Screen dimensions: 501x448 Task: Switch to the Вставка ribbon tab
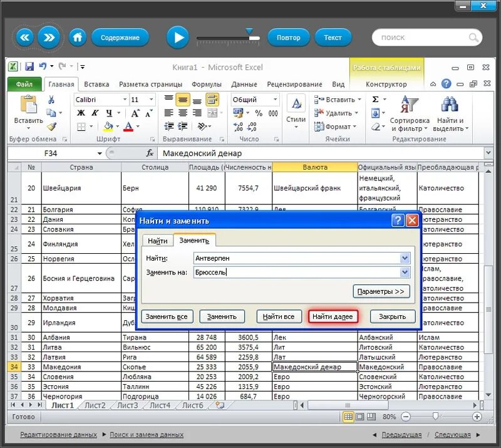click(x=96, y=84)
